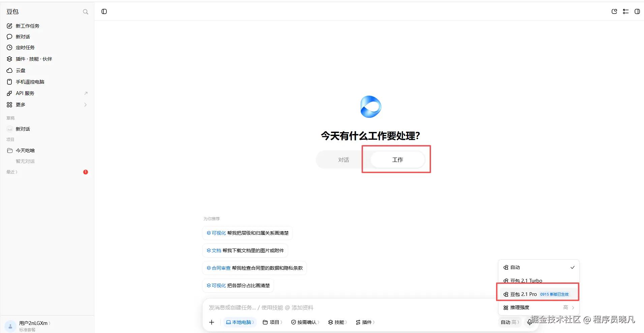Choose suggestion 帮我把层级和归属关系画清楚
Viewport: 644px width, 333px height.
point(247,233)
